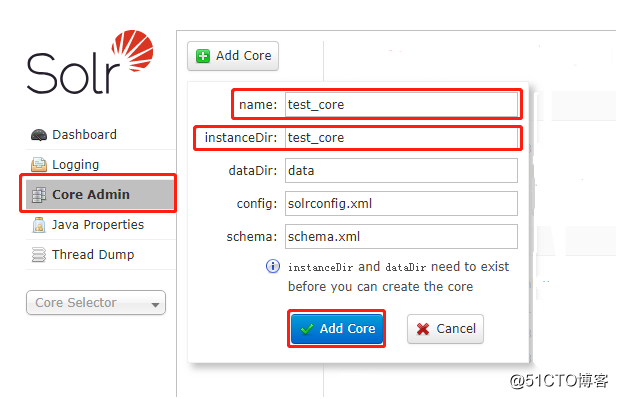Click the Core Selector dropdown arrow

tap(155, 304)
